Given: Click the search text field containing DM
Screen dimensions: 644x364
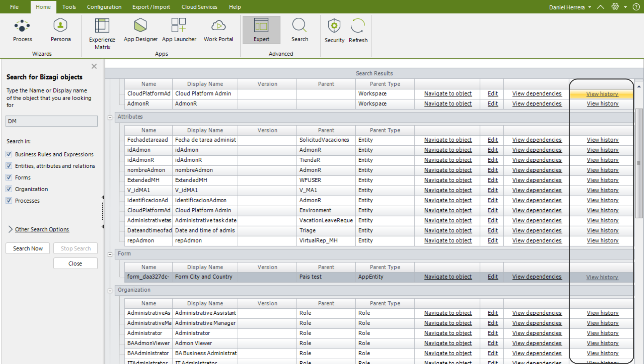Looking at the screenshot, I should tap(51, 121).
